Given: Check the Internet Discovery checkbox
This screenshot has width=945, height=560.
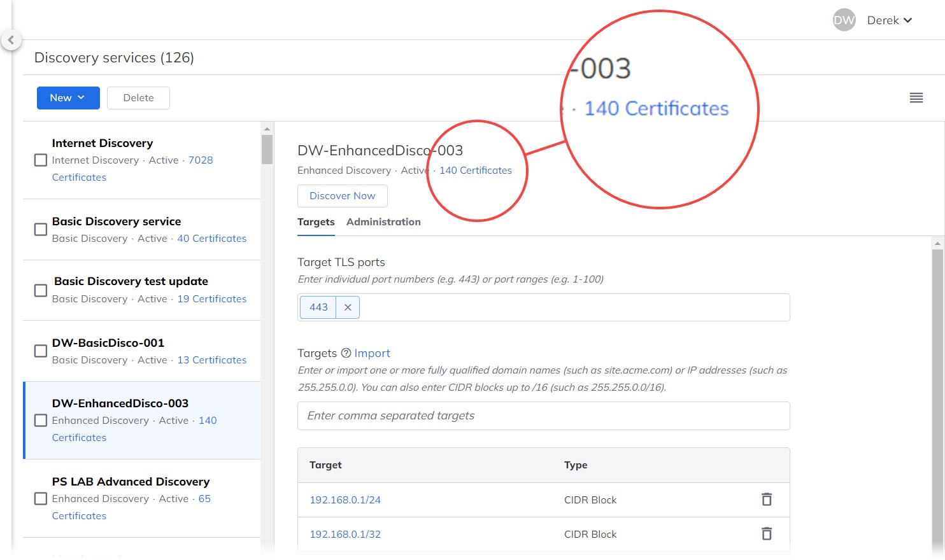Looking at the screenshot, I should coord(40,160).
